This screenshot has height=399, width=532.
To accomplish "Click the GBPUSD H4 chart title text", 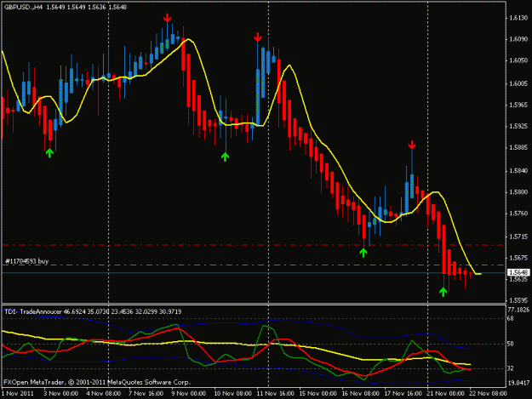I will click(x=66, y=7).
